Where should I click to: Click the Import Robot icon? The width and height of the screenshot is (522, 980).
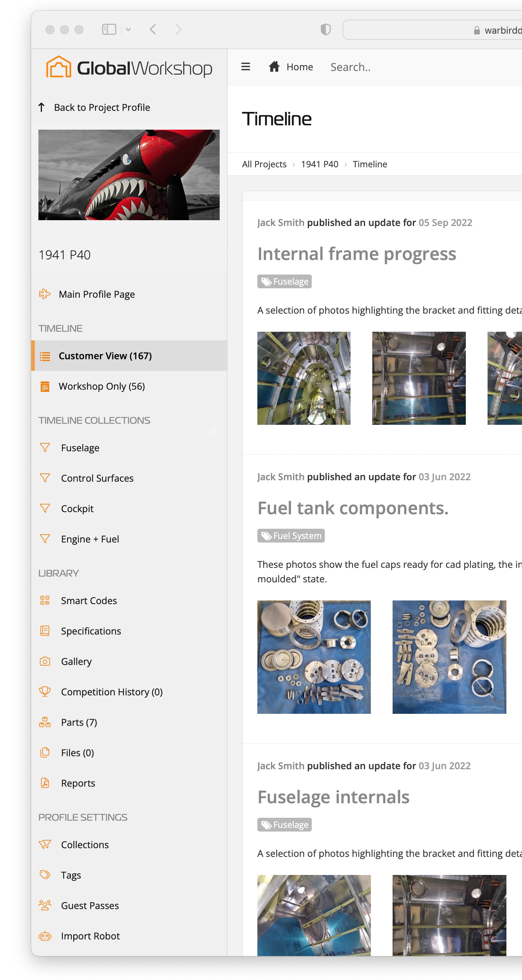coord(45,936)
